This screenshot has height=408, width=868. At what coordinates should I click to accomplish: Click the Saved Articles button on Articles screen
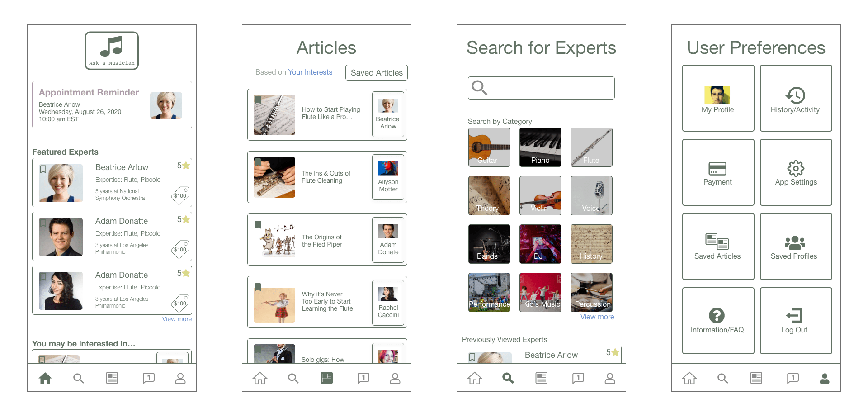tap(377, 73)
